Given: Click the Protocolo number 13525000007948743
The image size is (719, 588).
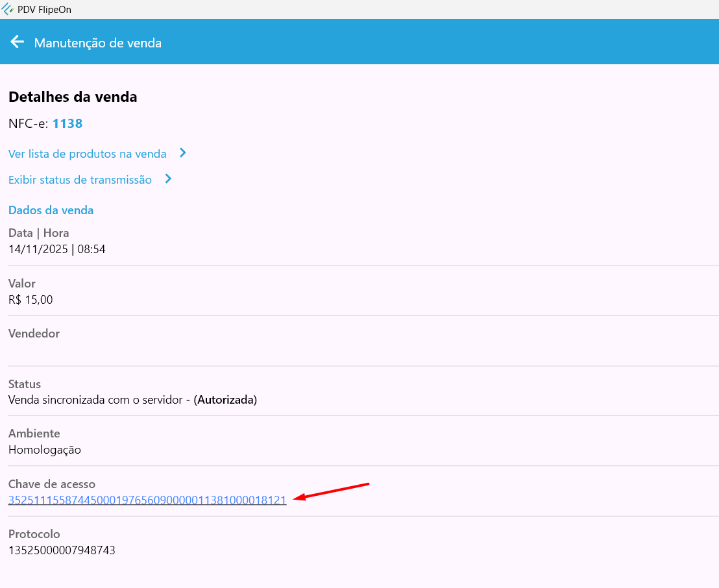Looking at the screenshot, I should click(x=62, y=551).
